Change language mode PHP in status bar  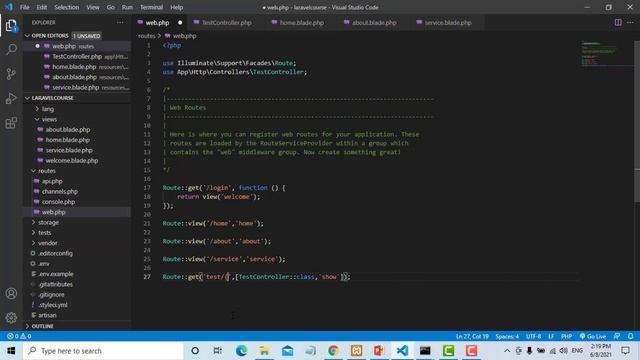tap(566, 336)
